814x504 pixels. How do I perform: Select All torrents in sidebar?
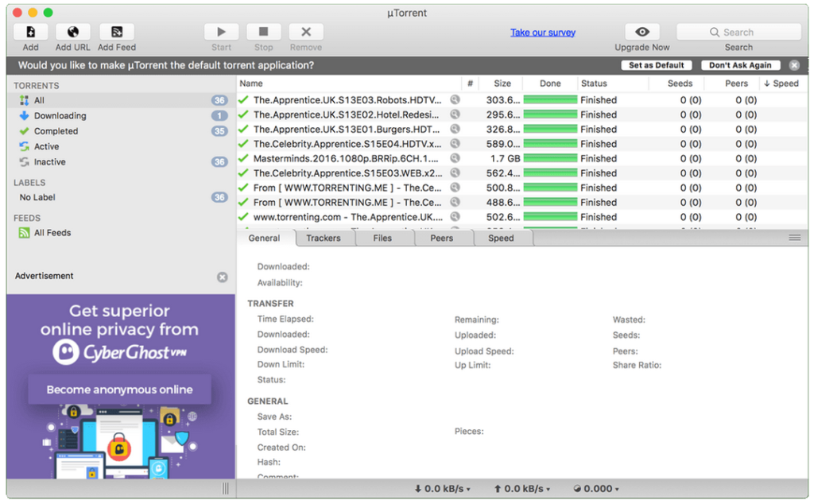[x=122, y=100]
